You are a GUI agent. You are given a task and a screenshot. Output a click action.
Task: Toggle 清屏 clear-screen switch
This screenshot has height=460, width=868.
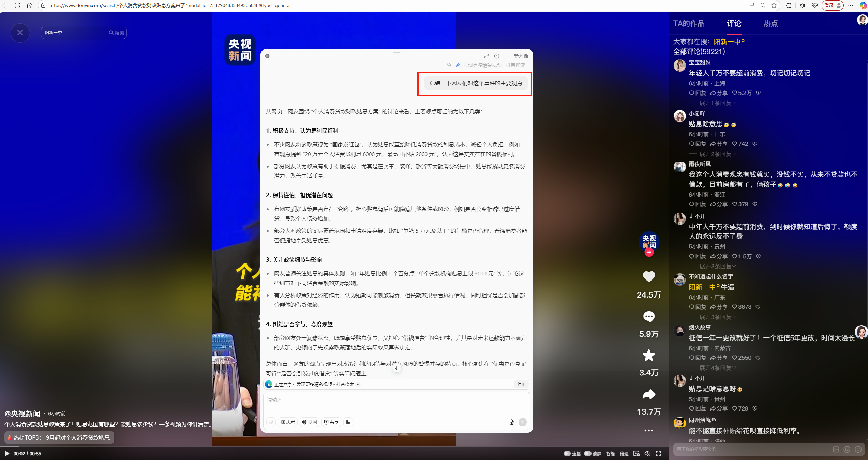(x=587, y=454)
